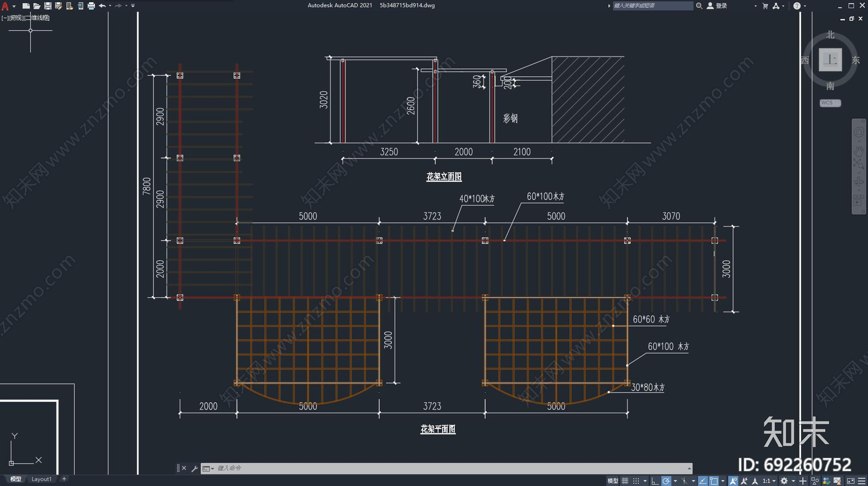This screenshot has width=868, height=486.
Task: Click the Orbit tool in navigation bar
Action: click(x=859, y=181)
